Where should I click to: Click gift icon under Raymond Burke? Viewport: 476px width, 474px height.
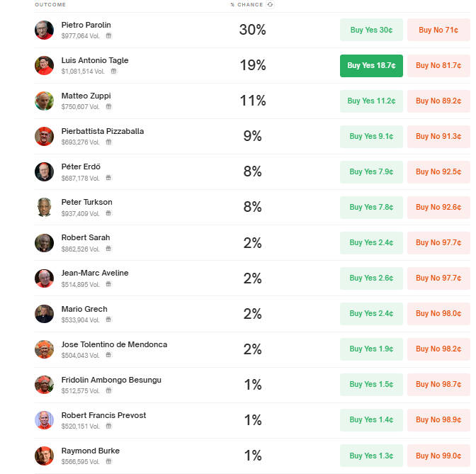108,461
